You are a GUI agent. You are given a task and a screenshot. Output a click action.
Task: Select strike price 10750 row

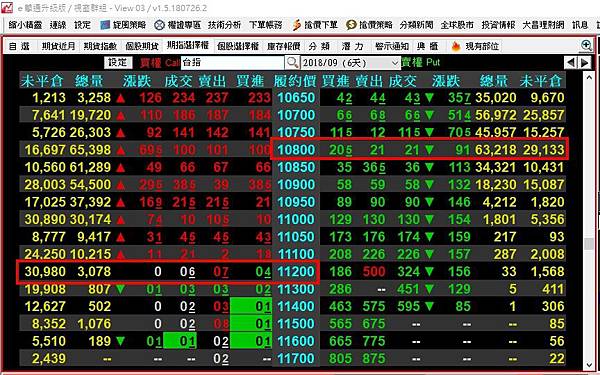(292, 132)
